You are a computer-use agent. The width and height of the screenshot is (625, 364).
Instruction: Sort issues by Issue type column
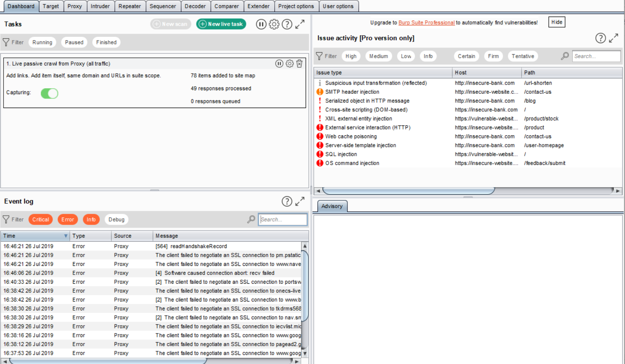tap(383, 72)
